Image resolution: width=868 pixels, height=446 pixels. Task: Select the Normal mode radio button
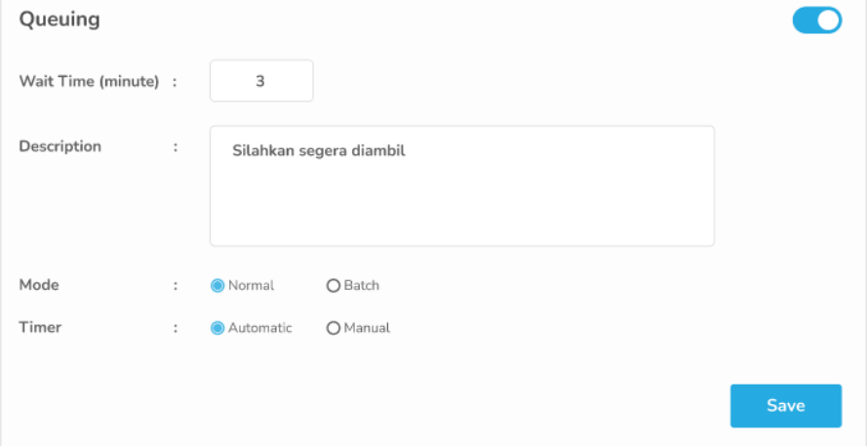click(x=217, y=286)
